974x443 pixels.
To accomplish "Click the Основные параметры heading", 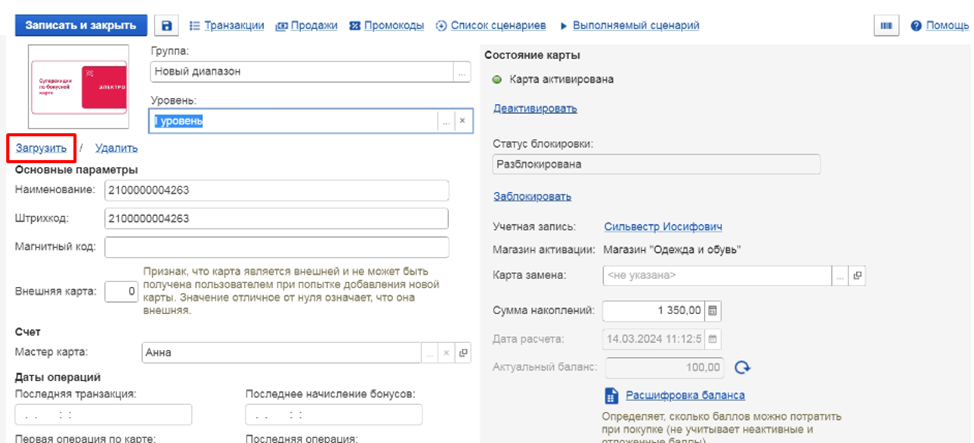I will [x=76, y=170].
